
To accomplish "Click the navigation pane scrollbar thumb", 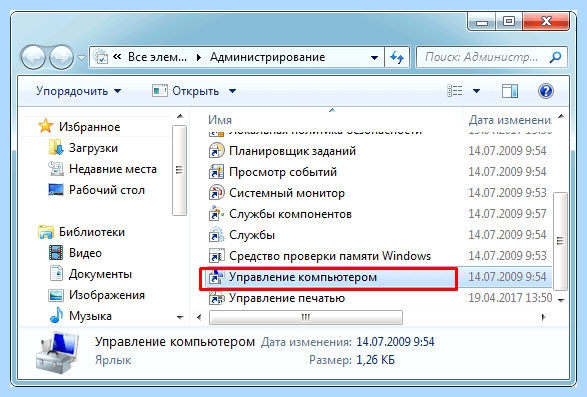I will click(x=179, y=170).
